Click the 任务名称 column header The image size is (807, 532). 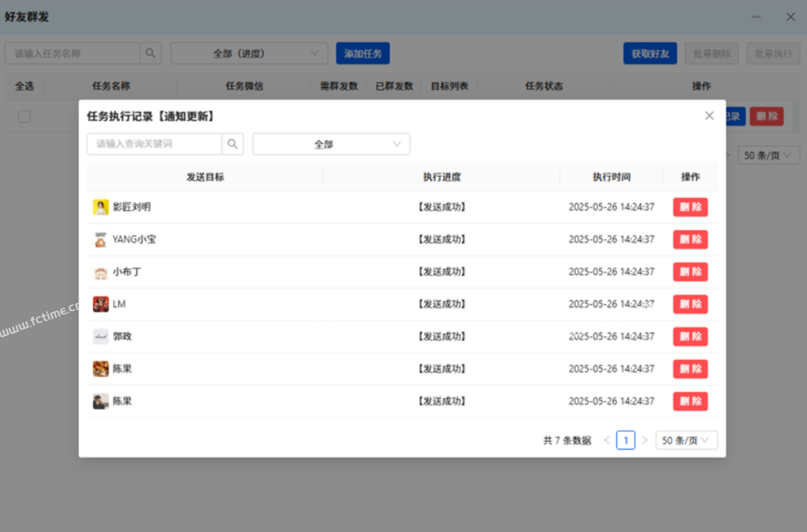111,85
